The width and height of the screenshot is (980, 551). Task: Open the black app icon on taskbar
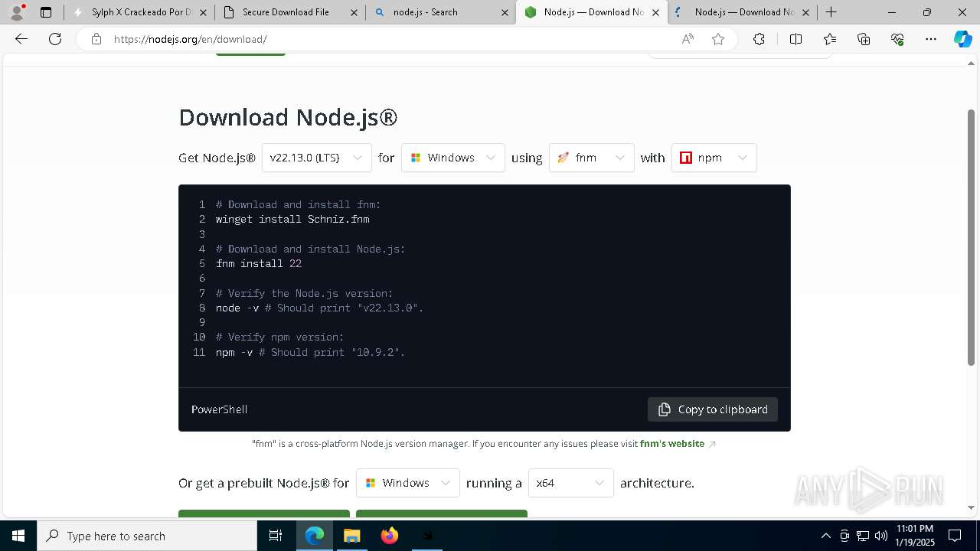click(427, 536)
